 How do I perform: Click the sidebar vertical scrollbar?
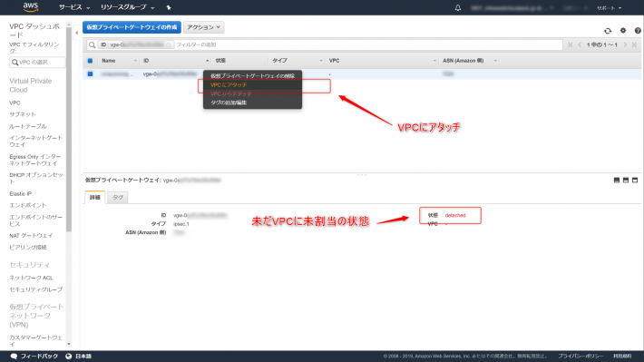[x=69, y=127]
